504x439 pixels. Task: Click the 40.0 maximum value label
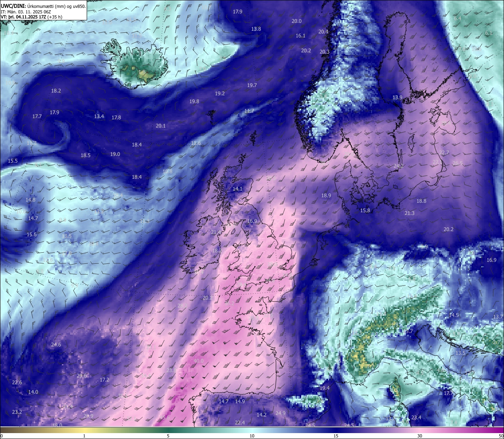pos(198,361)
